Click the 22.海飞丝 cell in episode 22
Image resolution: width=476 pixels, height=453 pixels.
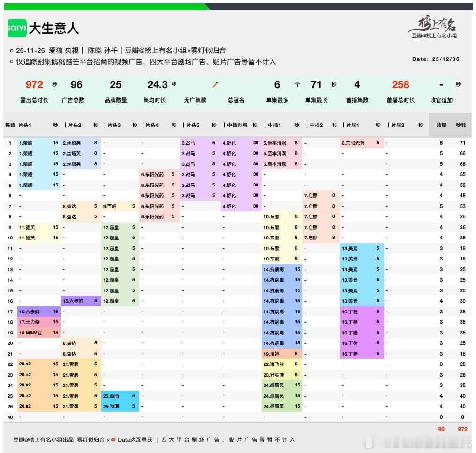tap(282, 364)
